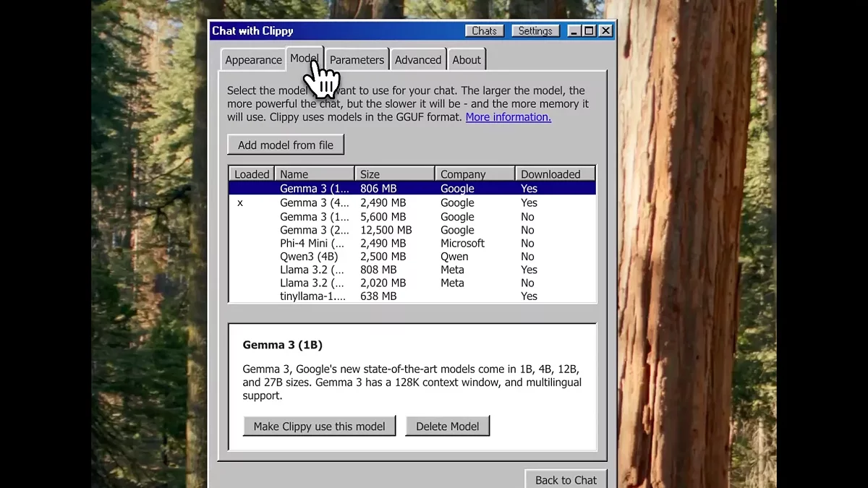Open the Appearance tab
This screenshot has width=868, height=488.
coord(253,60)
